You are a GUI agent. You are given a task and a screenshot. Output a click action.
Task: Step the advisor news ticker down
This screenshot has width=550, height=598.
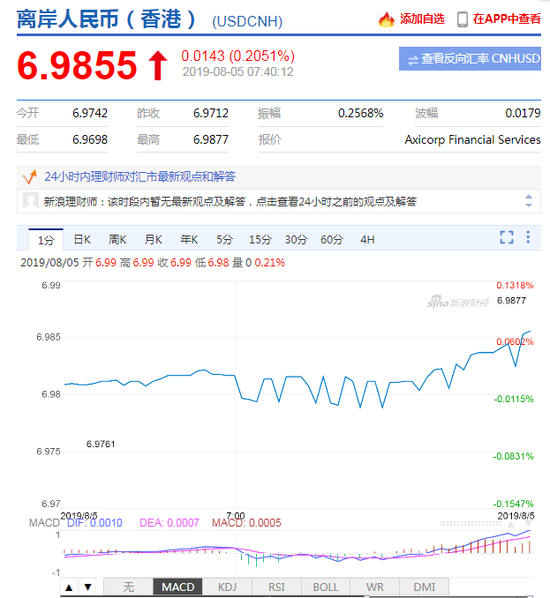[x=528, y=205]
